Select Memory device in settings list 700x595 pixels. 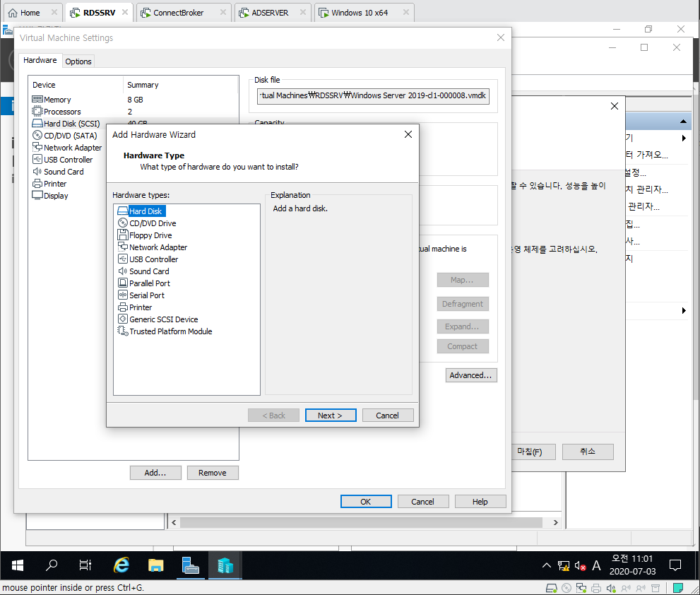tap(52, 99)
